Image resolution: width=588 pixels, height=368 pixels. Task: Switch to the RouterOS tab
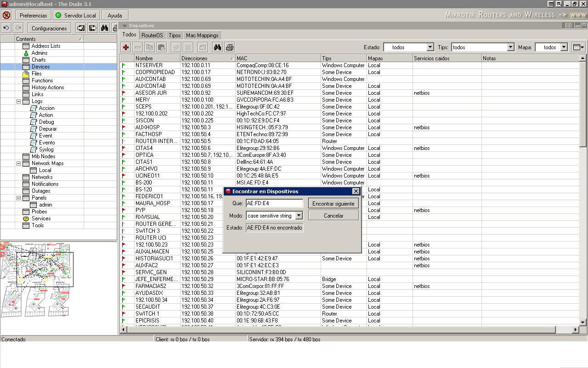coord(152,35)
